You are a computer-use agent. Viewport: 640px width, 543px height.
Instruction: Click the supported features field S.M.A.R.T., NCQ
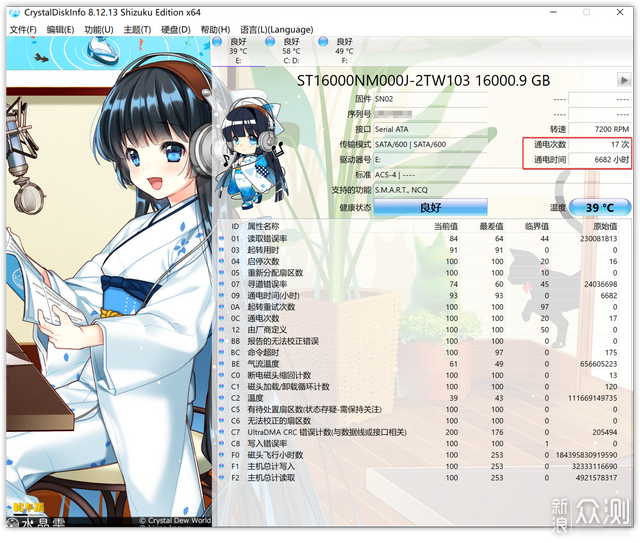[x=502, y=190]
